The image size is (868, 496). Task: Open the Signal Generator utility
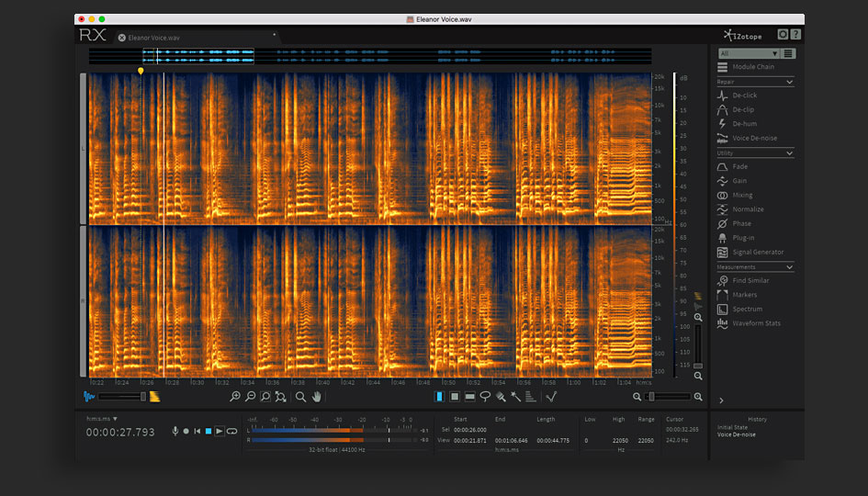(757, 252)
